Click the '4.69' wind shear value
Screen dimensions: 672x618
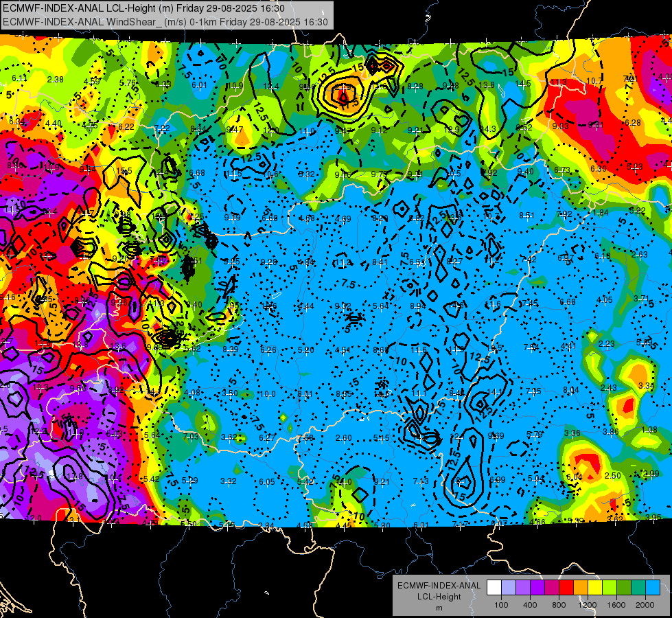pos(343,219)
